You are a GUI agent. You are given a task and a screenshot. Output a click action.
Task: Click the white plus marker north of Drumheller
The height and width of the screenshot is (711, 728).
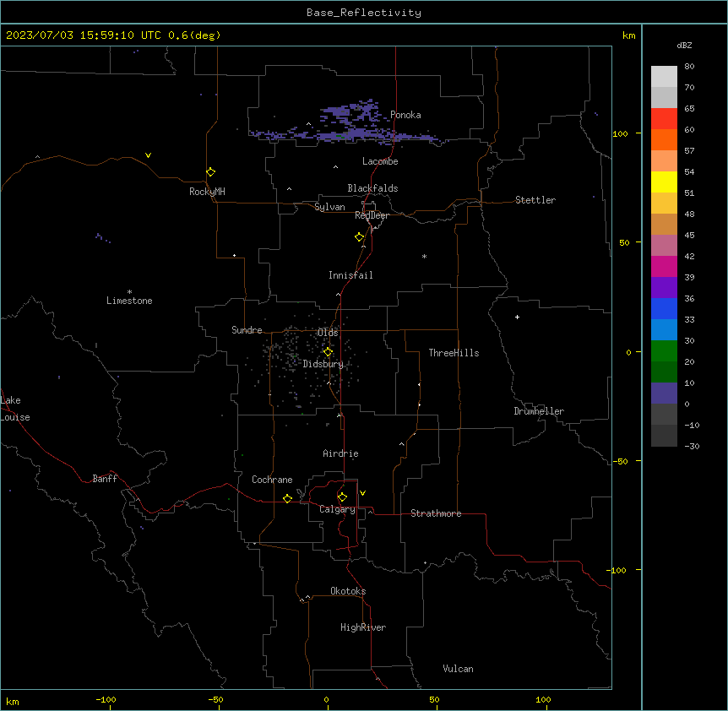click(x=517, y=317)
